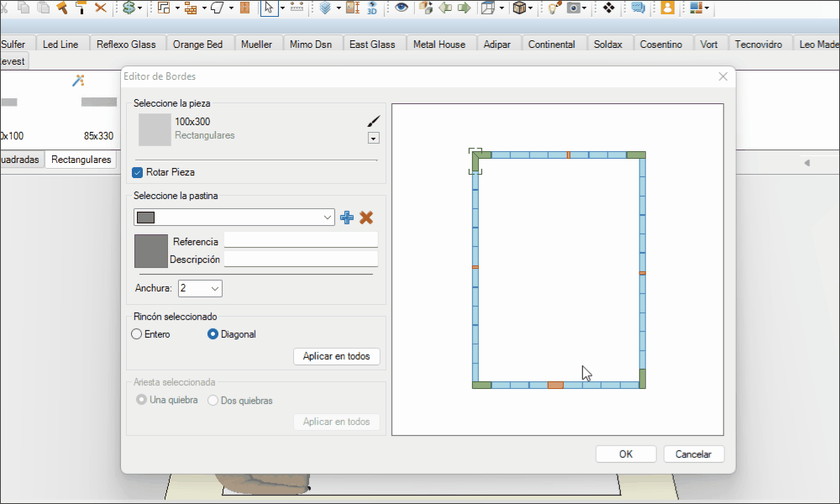Switch to the East Glass tab
Screen dimensions: 840x504
click(372, 45)
